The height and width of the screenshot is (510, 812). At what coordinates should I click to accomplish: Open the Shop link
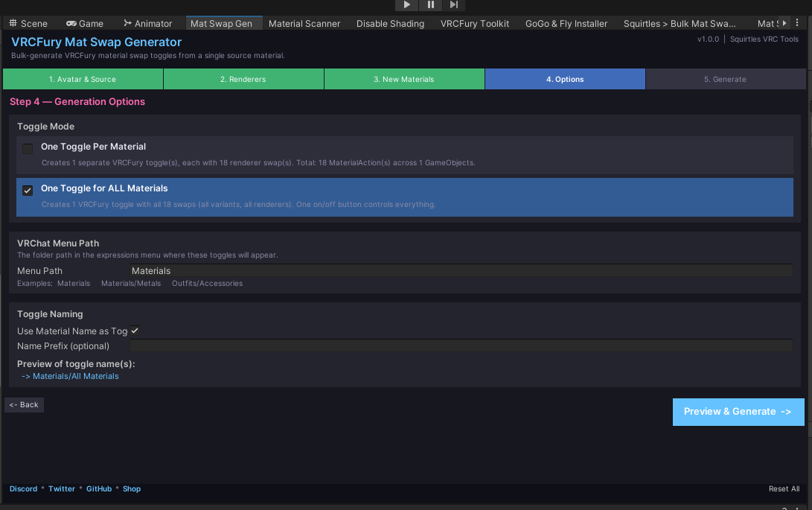(132, 488)
